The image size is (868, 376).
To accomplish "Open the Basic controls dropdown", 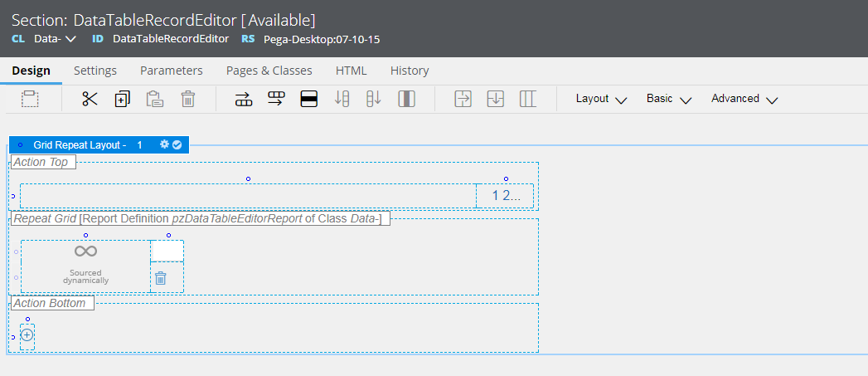I will pyautogui.click(x=669, y=99).
